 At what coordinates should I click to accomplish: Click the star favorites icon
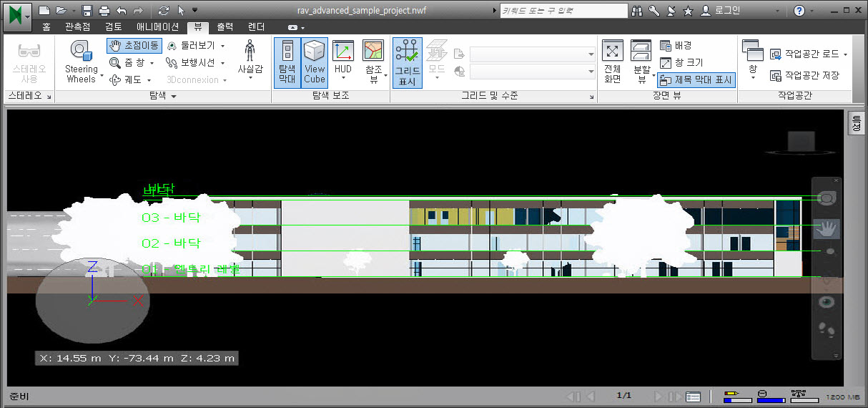tap(688, 11)
